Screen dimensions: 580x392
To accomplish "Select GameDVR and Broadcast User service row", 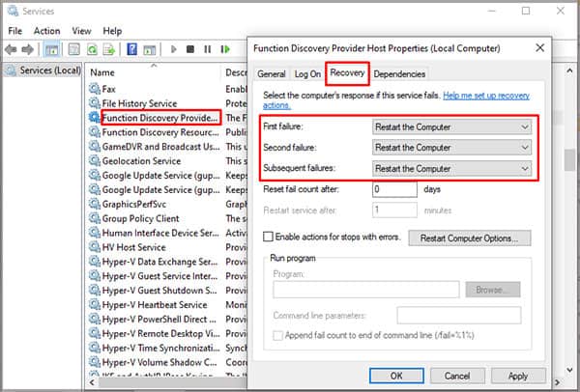I will [159, 147].
